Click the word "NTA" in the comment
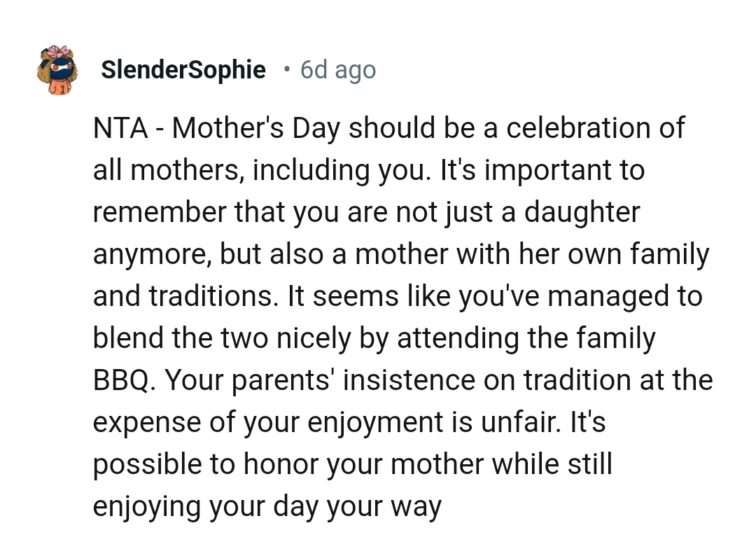This screenshot has width=756, height=535. pyautogui.click(x=120, y=129)
